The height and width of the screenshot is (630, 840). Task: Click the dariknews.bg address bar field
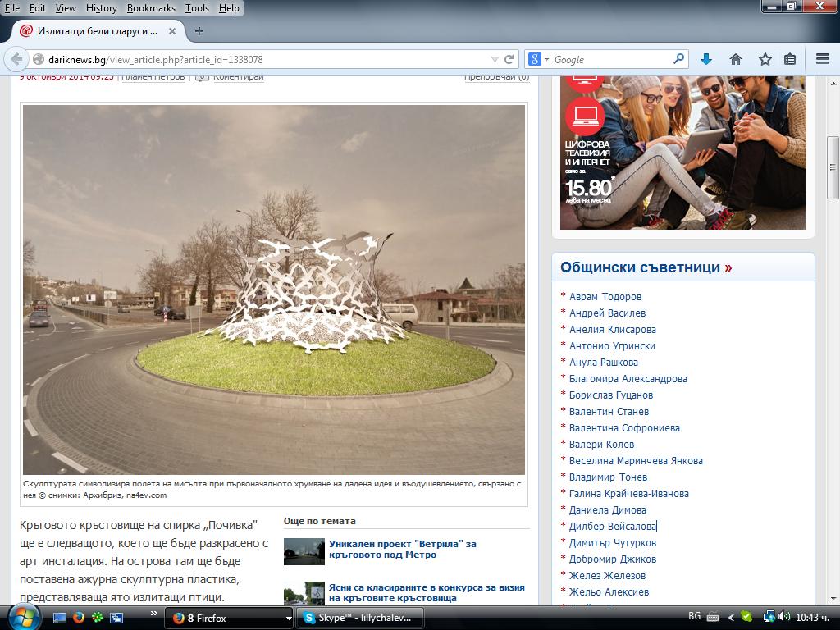pos(268,59)
